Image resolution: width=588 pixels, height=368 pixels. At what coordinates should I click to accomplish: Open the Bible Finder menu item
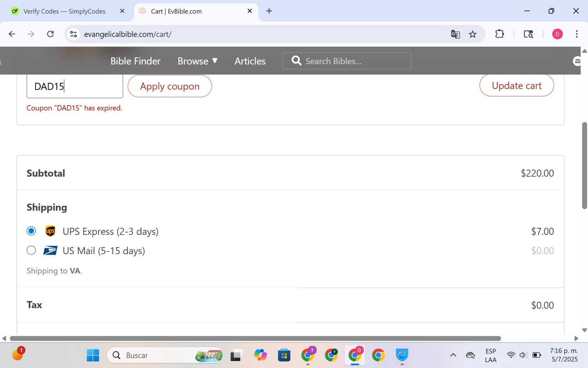pyautogui.click(x=135, y=61)
